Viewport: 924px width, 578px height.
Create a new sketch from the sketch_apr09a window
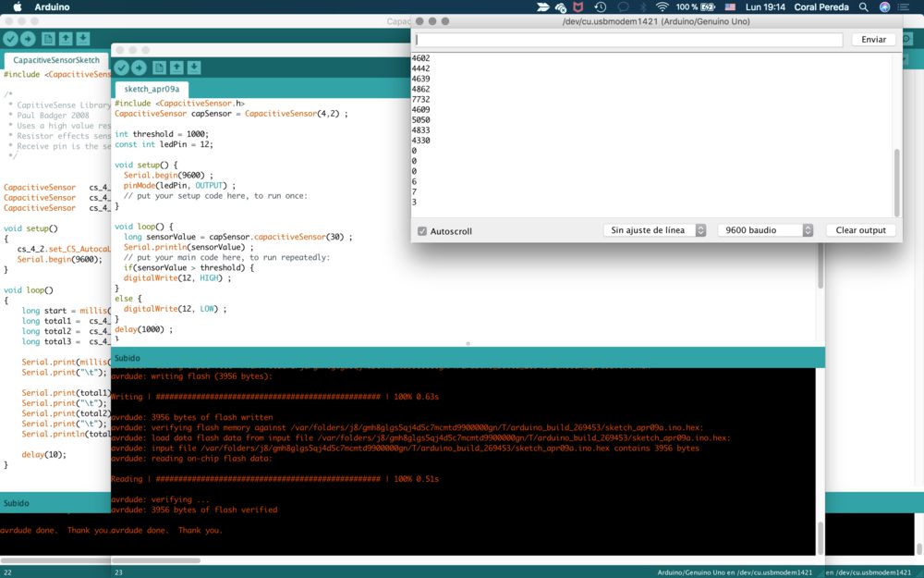[x=159, y=68]
